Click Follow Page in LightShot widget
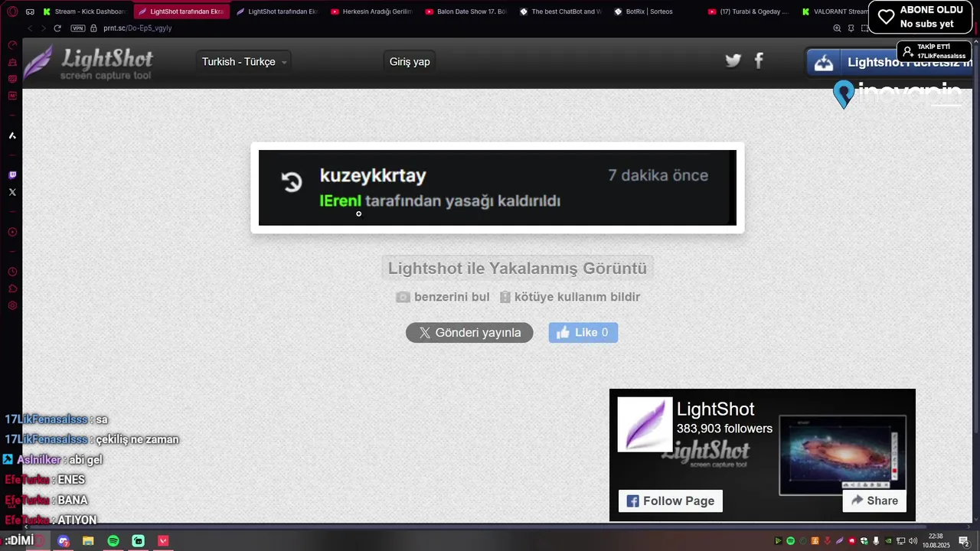980x551 pixels. pos(671,501)
